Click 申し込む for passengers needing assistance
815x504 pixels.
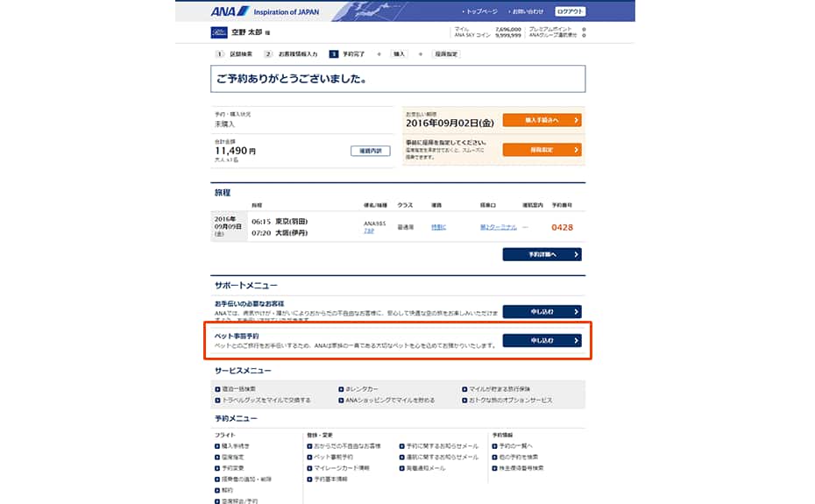(x=542, y=311)
